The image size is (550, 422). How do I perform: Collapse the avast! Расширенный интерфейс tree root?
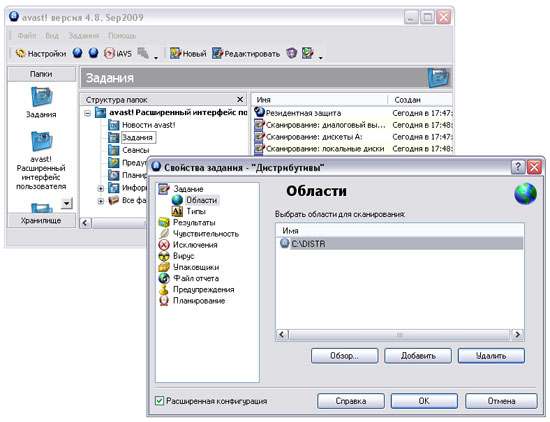click(x=88, y=113)
